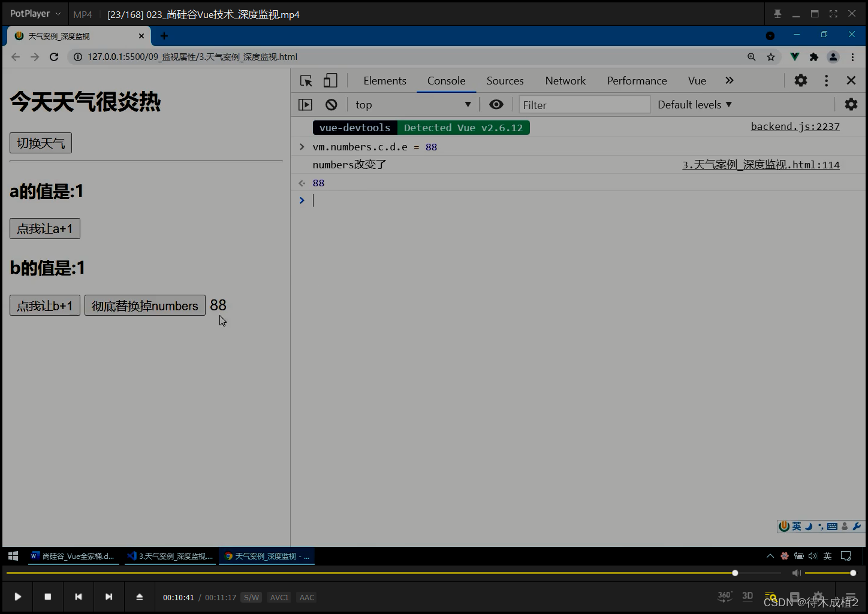Seek on the video progress bar
Screen dimensions: 868x614
pyautogui.click(x=393, y=573)
